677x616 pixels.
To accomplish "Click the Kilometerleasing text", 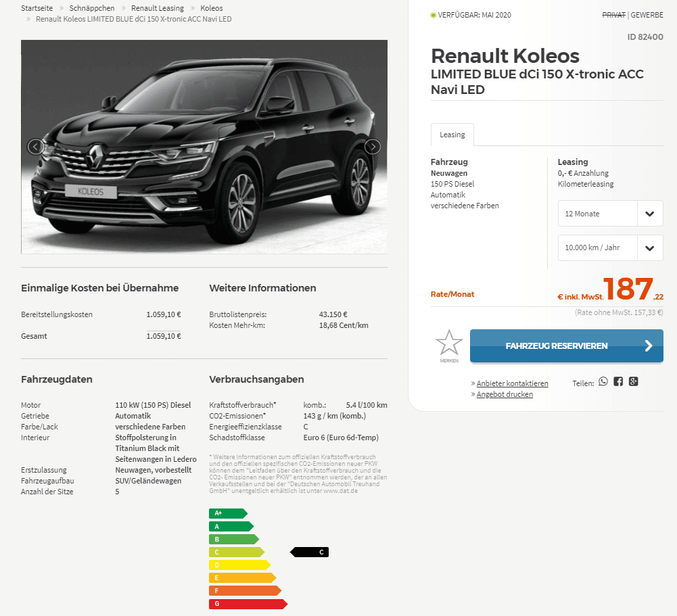I will [586, 184].
